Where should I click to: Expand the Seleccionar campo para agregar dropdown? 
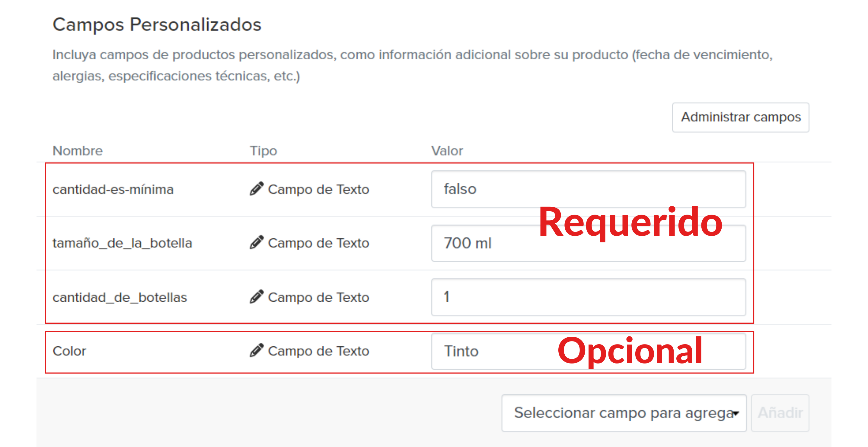[x=624, y=413]
